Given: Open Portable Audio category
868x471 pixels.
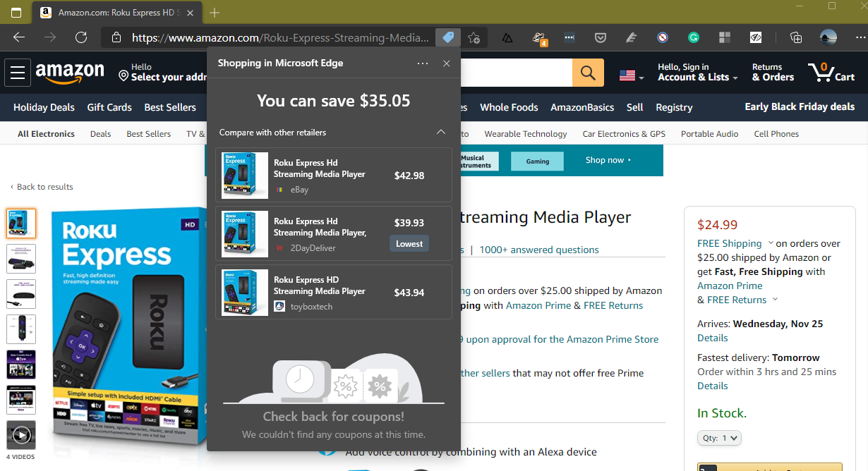Looking at the screenshot, I should (710, 134).
